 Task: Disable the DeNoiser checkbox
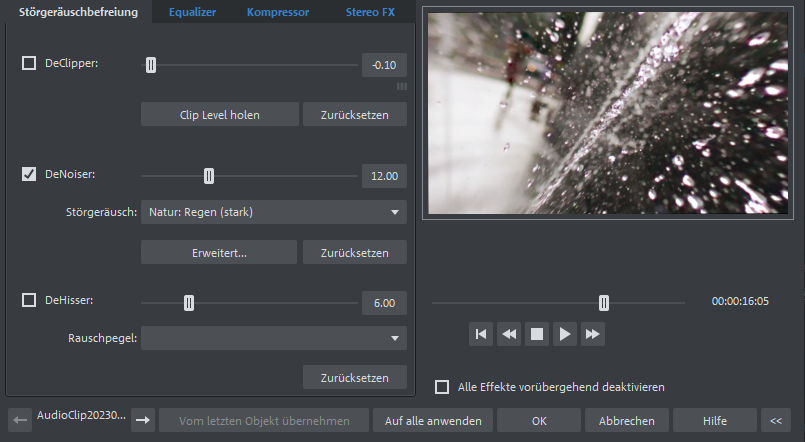(29, 175)
